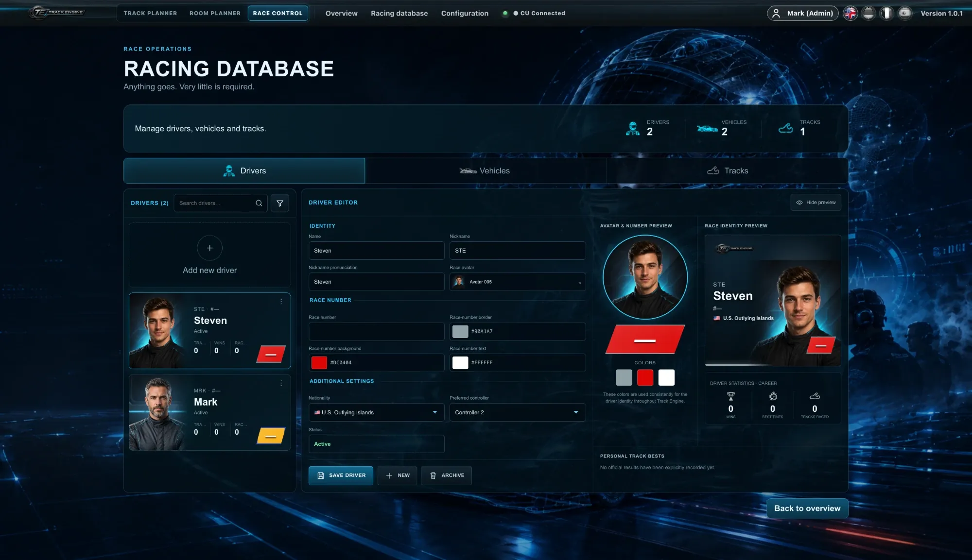Go to the Overview menu item
The height and width of the screenshot is (560, 972).
(341, 13)
